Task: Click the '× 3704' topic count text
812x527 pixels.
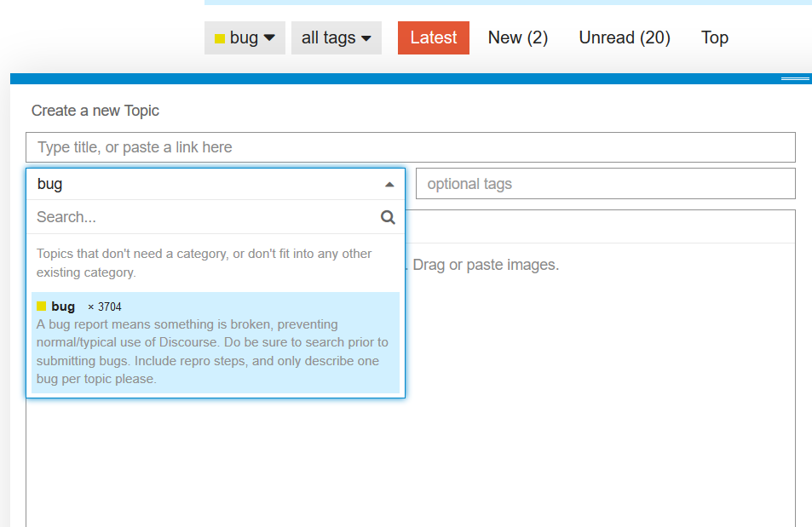Action: (x=105, y=307)
